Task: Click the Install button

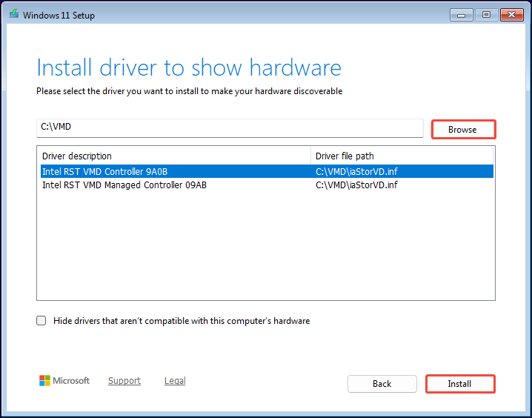Action: tap(460, 384)
